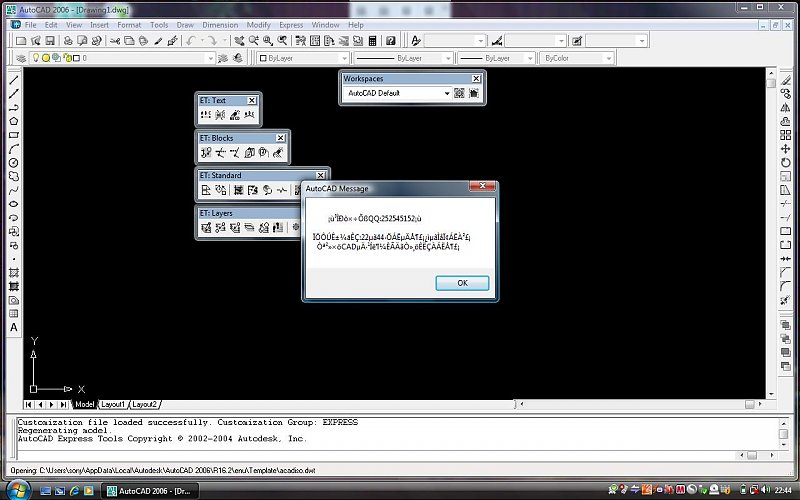Image resolution: width=800 pixels, height=500 pixels.
Task: Open the File menu
Action: (x=30, y=25)
